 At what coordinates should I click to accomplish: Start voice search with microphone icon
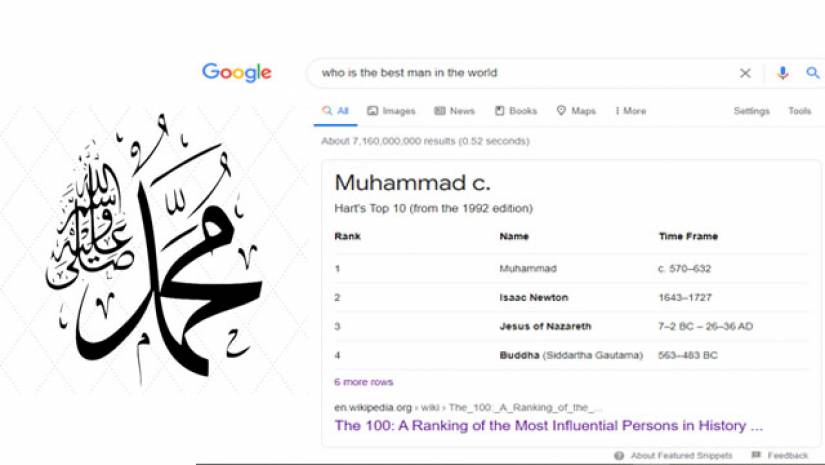pos(783,73)
